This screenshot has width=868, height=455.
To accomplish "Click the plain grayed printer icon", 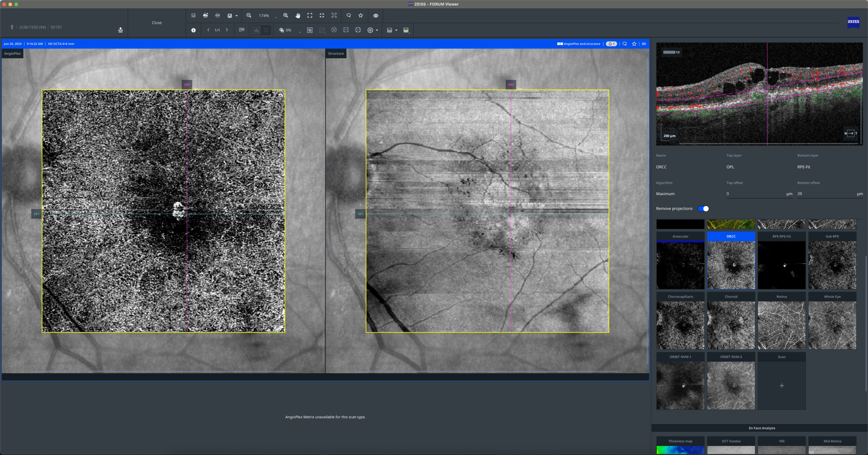I will pyautogui.click(x=218, y=16).
